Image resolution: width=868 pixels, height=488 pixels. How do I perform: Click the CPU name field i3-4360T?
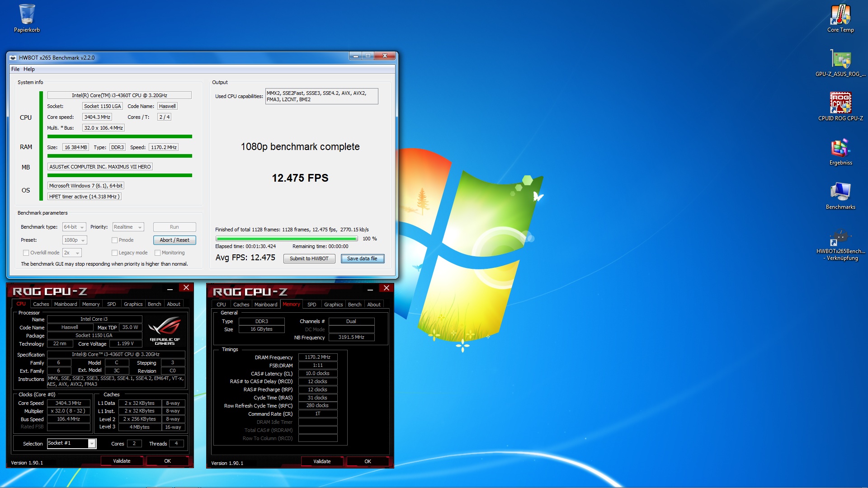119,95
